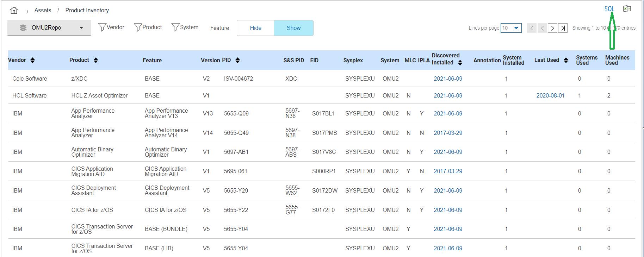Open the Product filter funnel

click(138, 27)
